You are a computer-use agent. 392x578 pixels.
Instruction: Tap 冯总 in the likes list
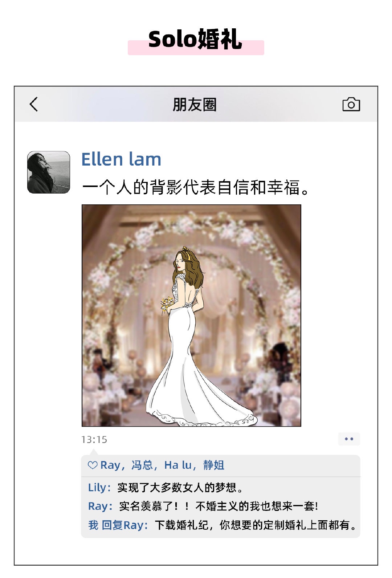tap(142, 465)
